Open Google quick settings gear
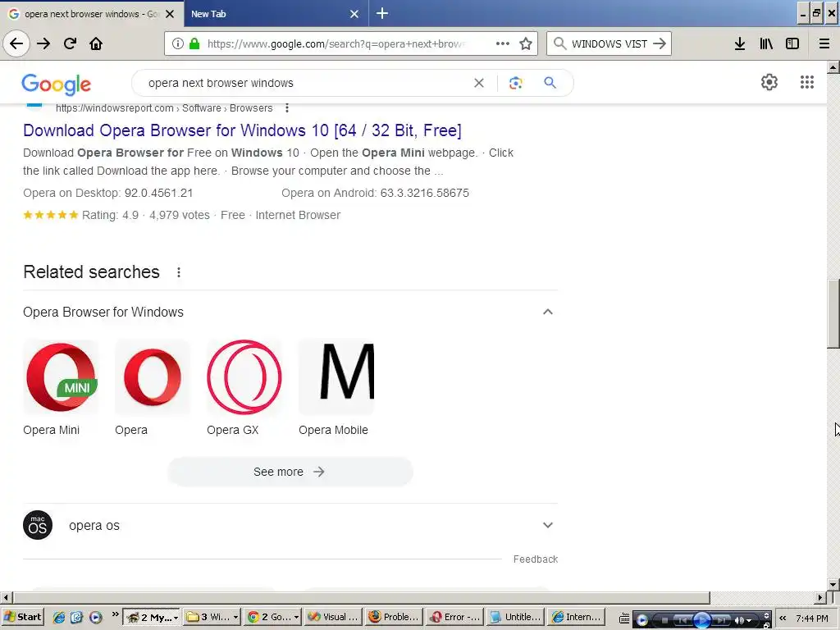The width and height of the screenshot is (840, 630). (769, 82)
